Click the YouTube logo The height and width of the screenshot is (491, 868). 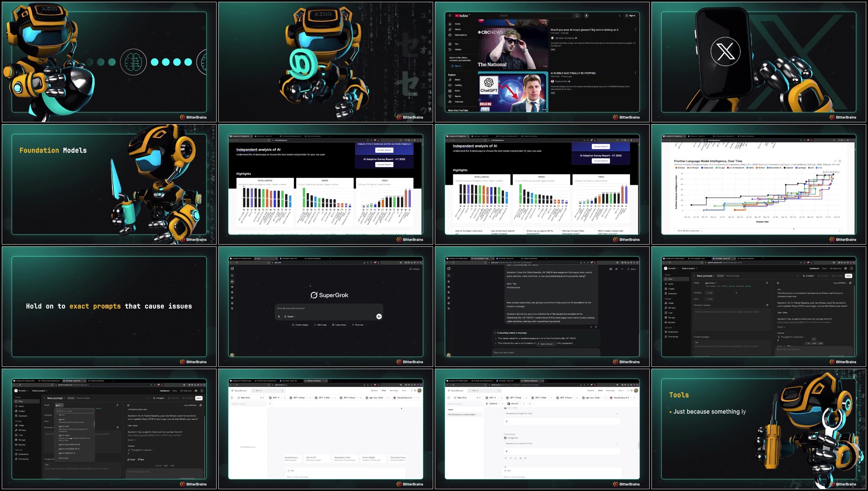click(462, 16)
